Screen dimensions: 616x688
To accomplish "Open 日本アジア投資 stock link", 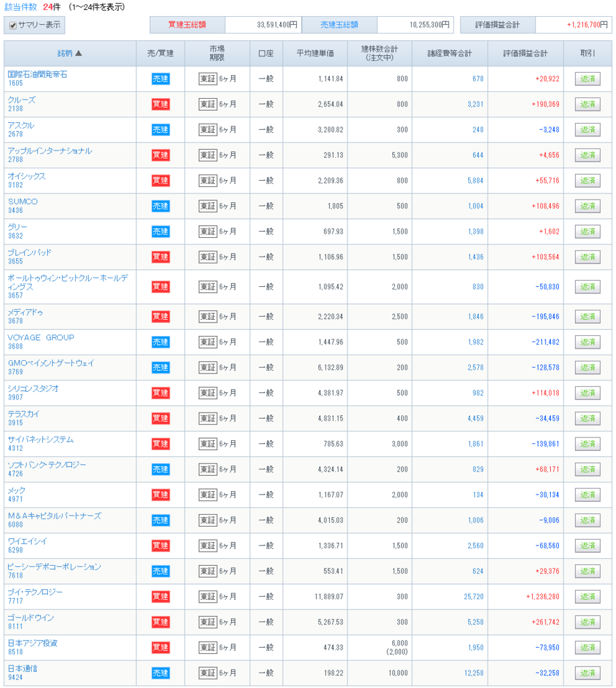I will (x=32, y=643).
